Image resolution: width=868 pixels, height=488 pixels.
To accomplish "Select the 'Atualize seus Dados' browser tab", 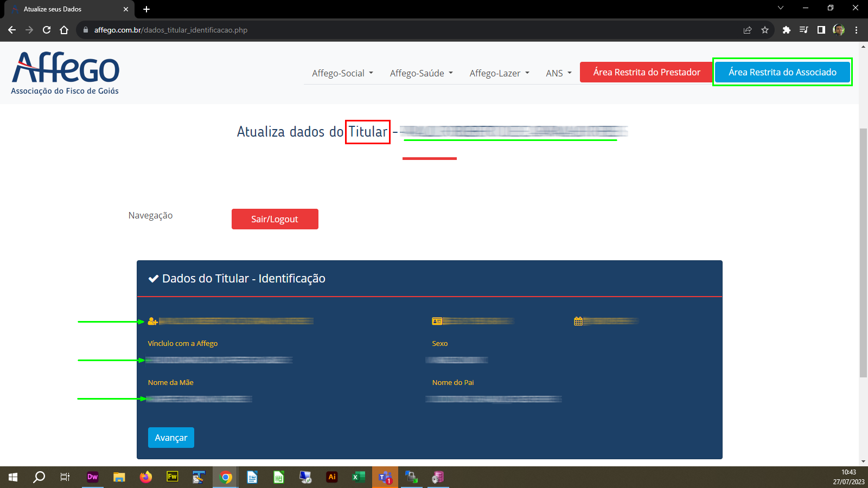I will pos(65,9).
